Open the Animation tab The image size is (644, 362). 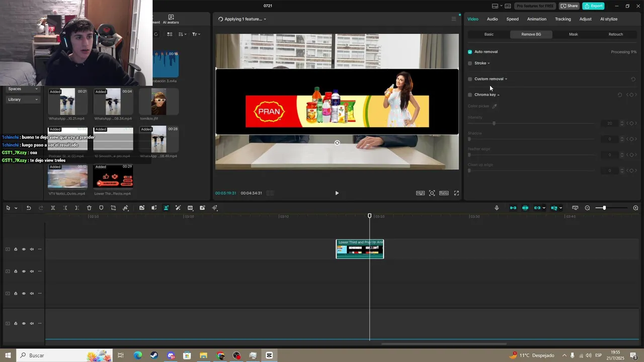pyautogui.click(x=536, y=19)
